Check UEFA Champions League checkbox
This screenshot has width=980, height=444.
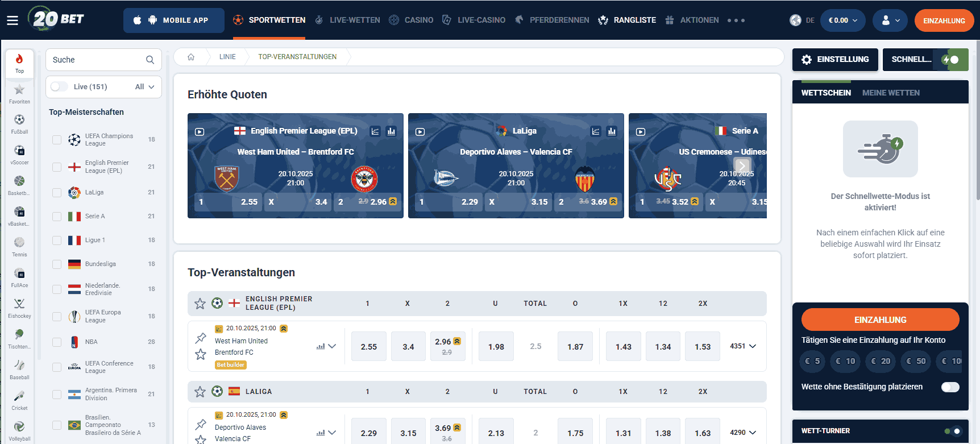[x=57, y=140]
